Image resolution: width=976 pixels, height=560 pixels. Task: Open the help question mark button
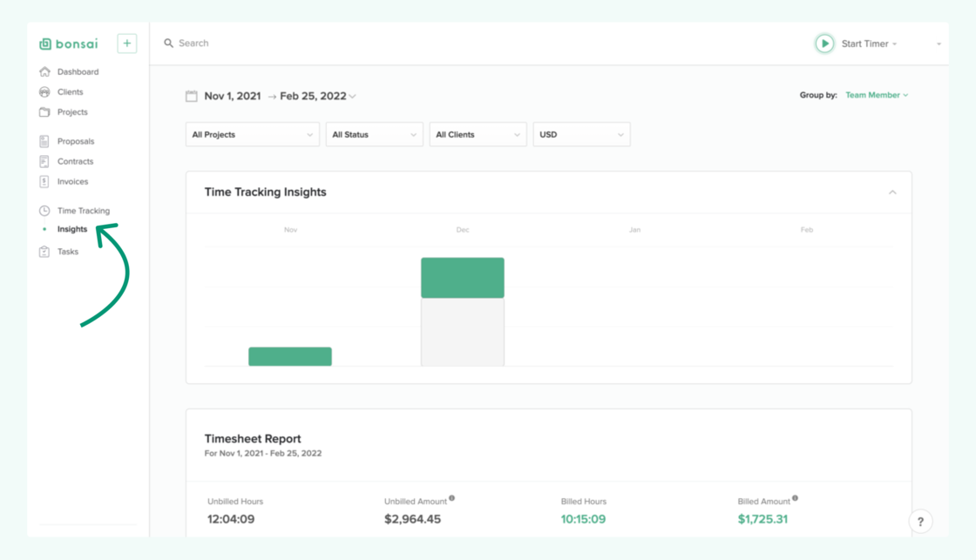[920, 522]
